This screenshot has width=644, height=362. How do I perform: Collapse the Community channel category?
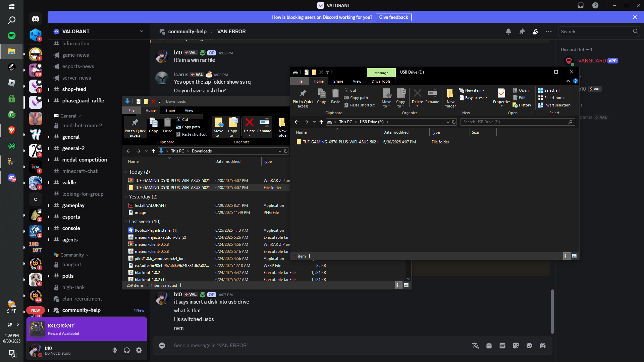(71, 255)
